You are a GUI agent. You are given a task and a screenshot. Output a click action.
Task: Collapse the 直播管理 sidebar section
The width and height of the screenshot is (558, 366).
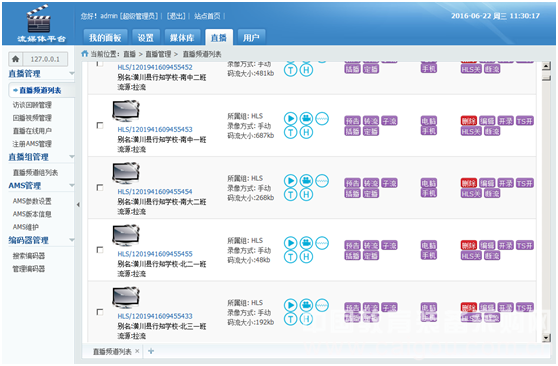tap(72, 74)
